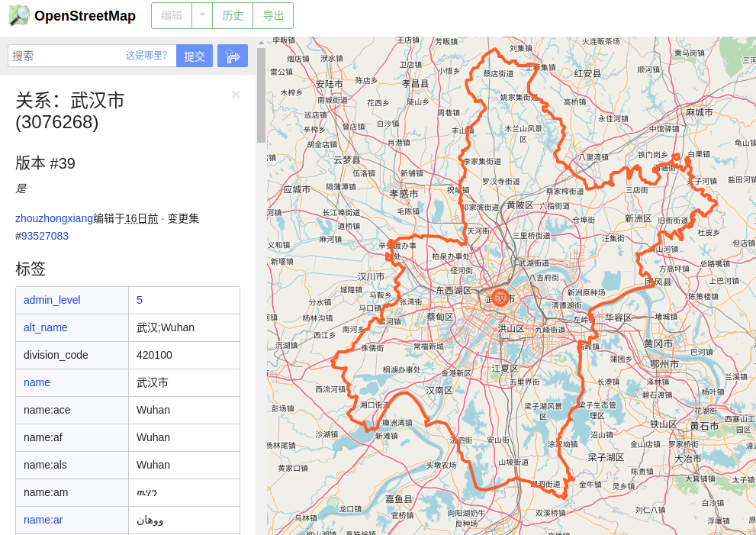Dismiss the relation panel with the X icon
This screenshot has width=756, height=535.
(x=236, y=95)
